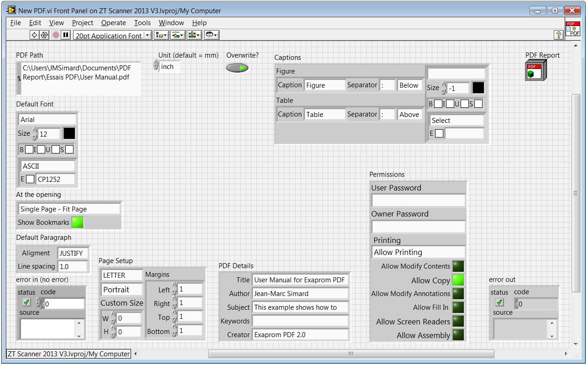
Task: Open the Operate menu
Action: tap(113, 23)
